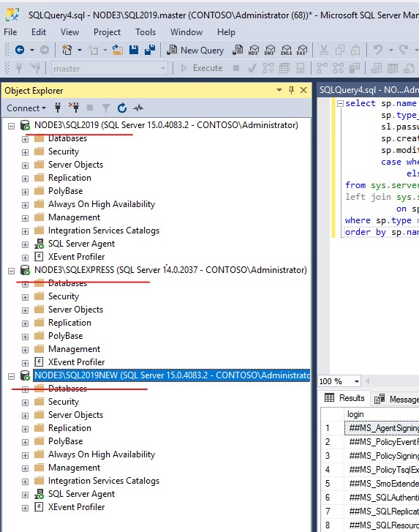The height and width of the screenshot is (532, 419).
Task: Select result row 5 ##MS_SmoExtended cell
Action: tap(382, 484)
